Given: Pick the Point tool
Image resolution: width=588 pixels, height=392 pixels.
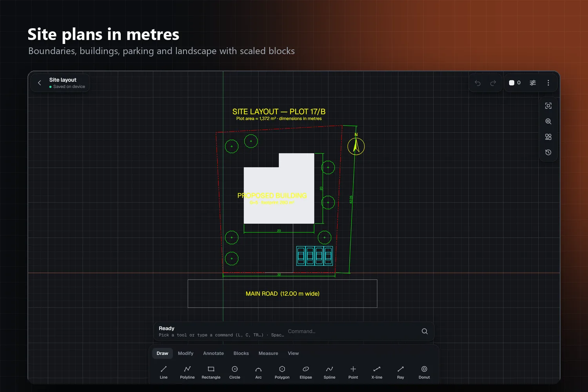Looking at the screenshot, I should [353, 372].
